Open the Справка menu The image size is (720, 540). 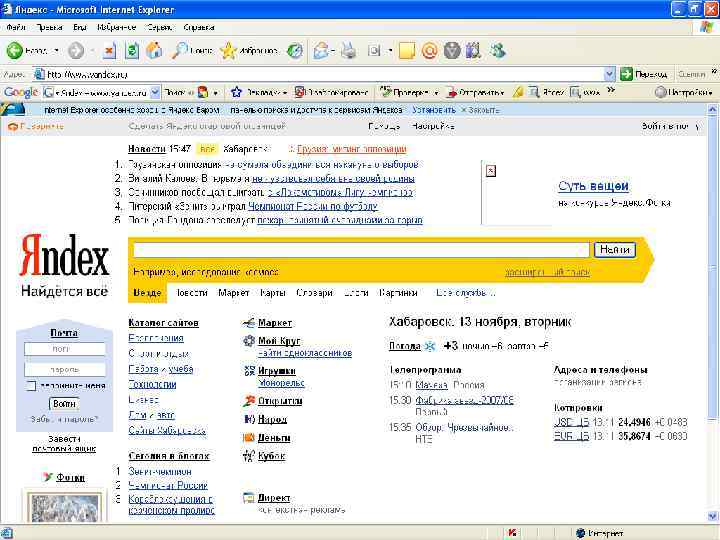198,28
